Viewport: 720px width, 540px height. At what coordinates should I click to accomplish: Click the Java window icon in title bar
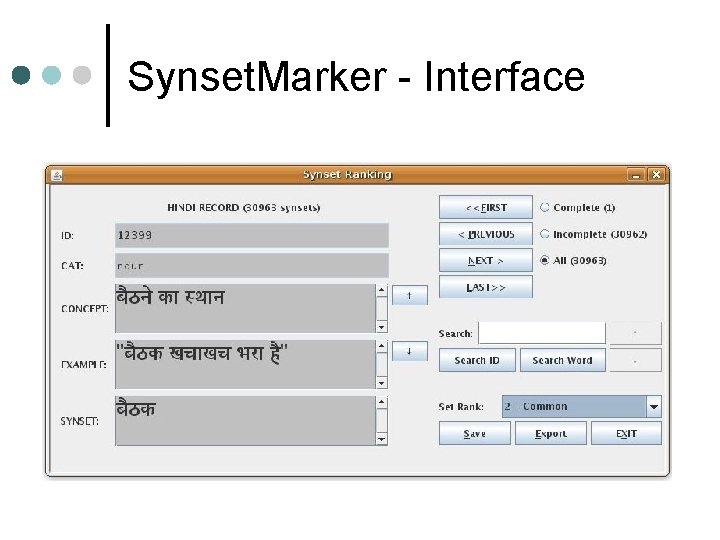click(x=57, y=175)
